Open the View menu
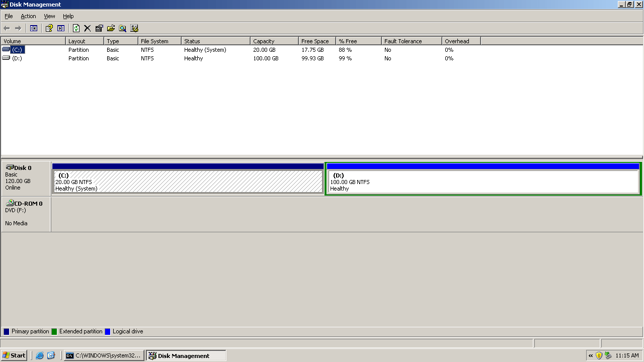This screenshot has width=644, height=362. click(49, 16)
